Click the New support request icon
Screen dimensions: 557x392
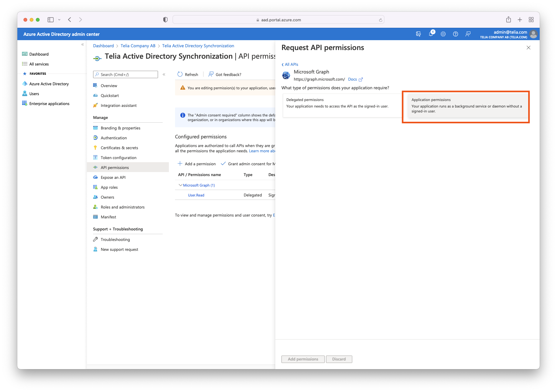tap(95, 249)
